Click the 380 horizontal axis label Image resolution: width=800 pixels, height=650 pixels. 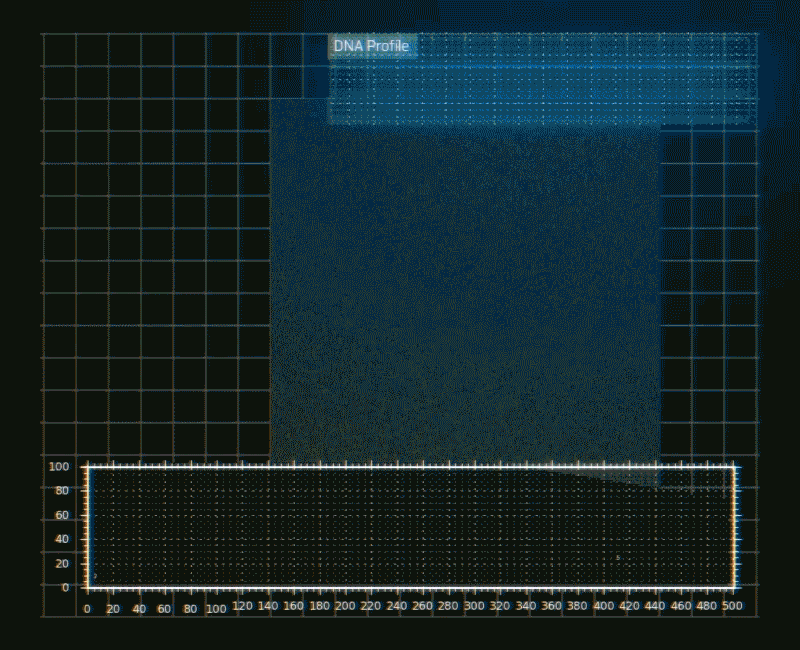[577, 606]
